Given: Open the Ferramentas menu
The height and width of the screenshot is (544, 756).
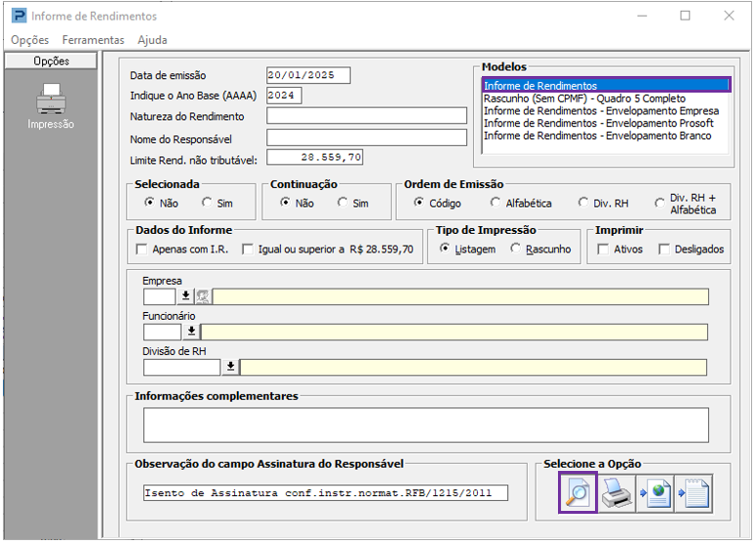Looking at the screenshot, I should 93,40.
